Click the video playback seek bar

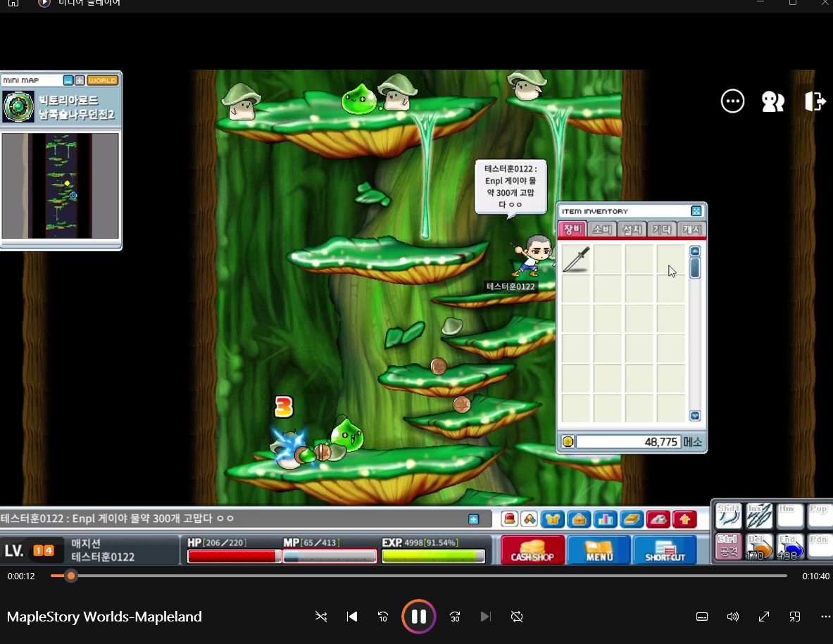click(x=422, y=576)
